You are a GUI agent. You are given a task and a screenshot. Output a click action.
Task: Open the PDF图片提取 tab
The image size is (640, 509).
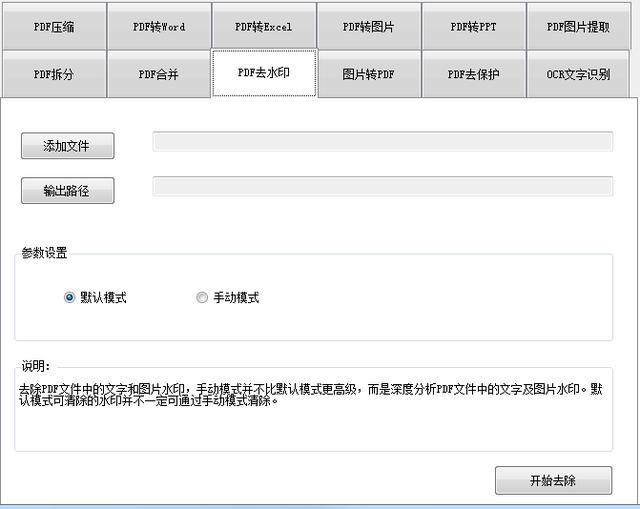click(x=578, y=27)
